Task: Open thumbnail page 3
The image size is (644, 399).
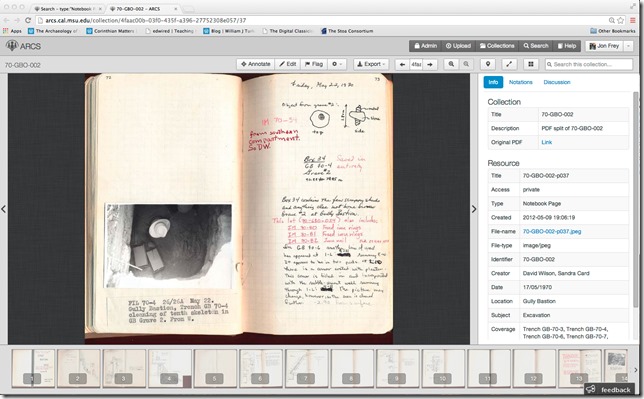Action: 124,368
